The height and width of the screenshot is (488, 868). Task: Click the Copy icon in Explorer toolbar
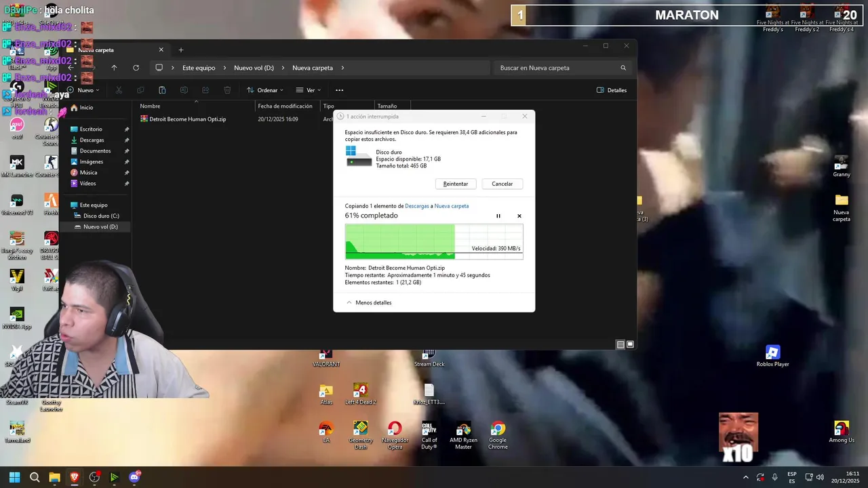(x=140, y=90)
